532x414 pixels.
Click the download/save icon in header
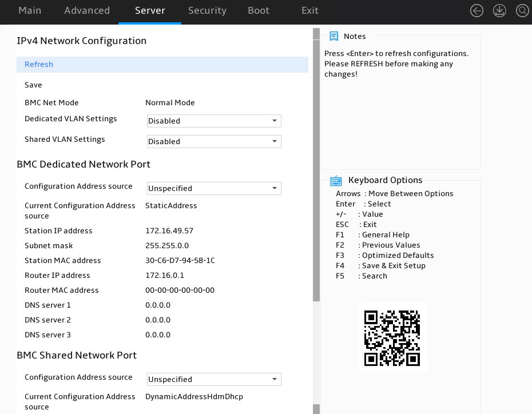(x=499, y=11)
